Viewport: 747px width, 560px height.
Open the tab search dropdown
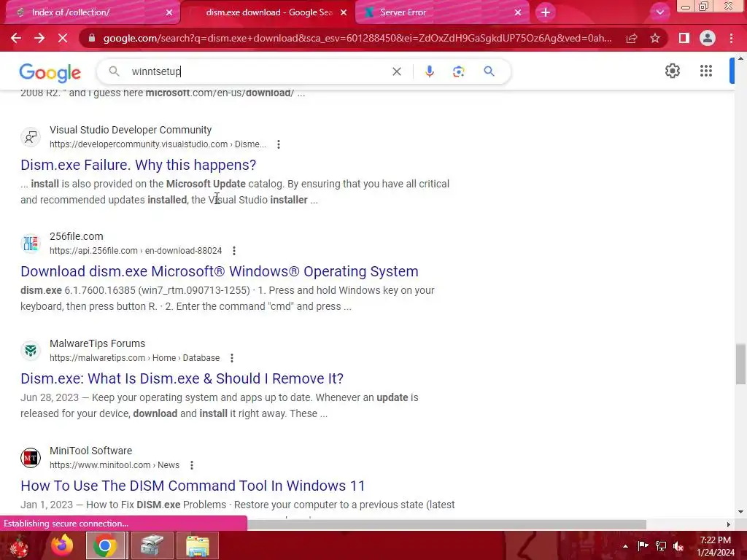[x=659, y=12]
